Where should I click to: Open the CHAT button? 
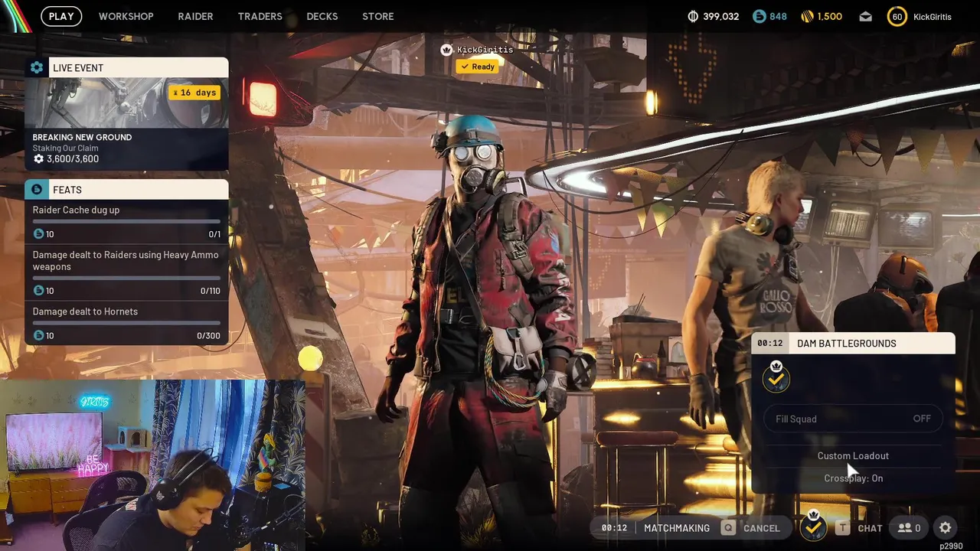[859, 528]
